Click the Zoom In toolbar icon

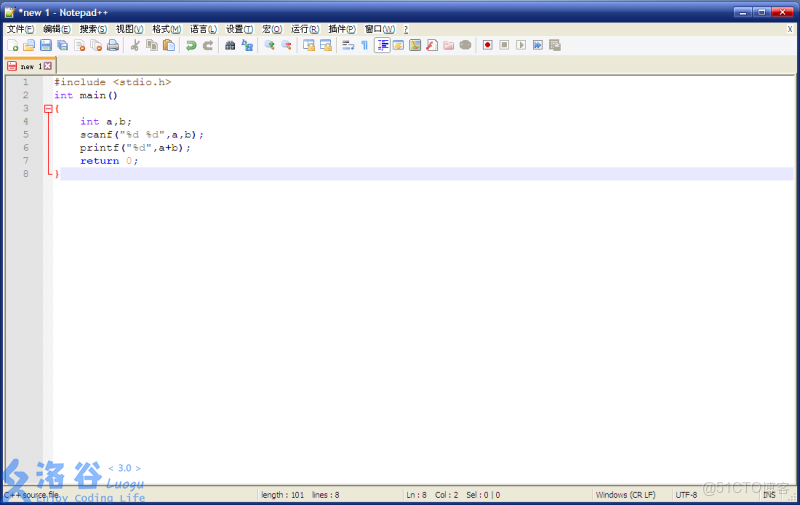(x=269, y=45)
